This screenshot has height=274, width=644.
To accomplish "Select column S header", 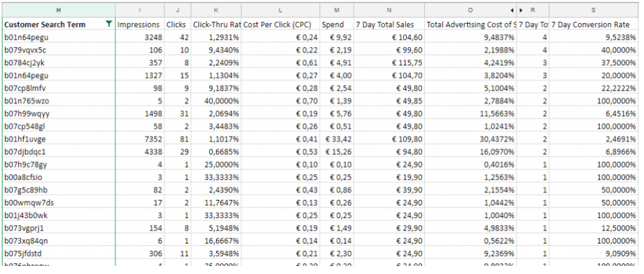I will point(593,10).
